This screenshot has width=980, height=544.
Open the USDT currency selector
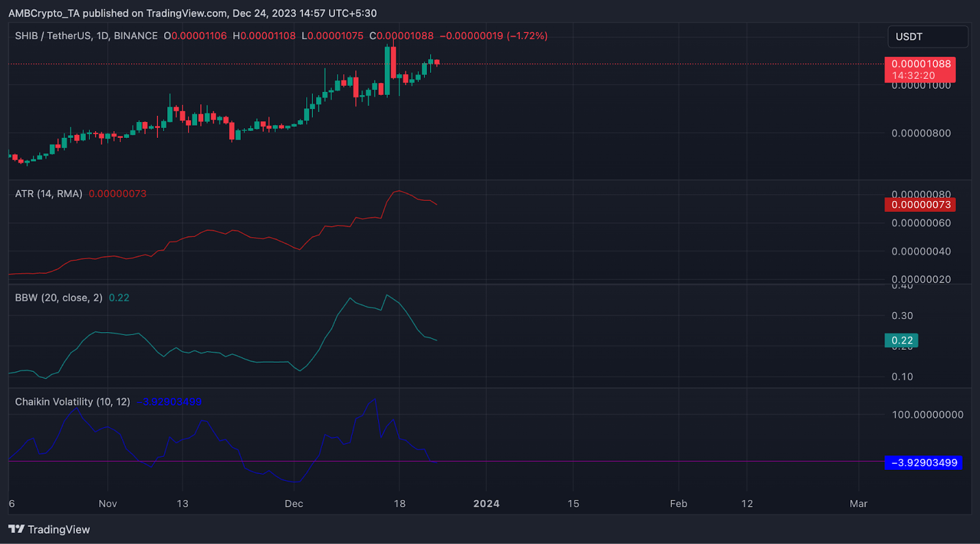927,37
